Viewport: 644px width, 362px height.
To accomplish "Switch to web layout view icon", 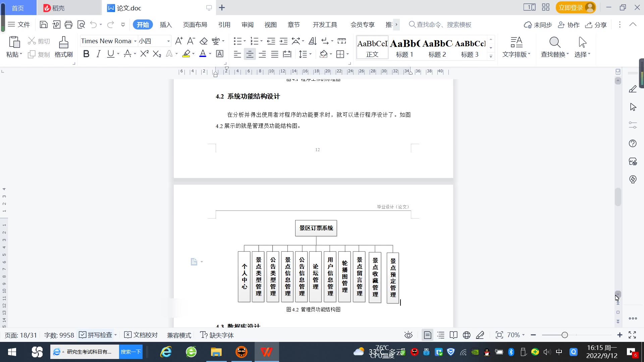I will point(467,335).
